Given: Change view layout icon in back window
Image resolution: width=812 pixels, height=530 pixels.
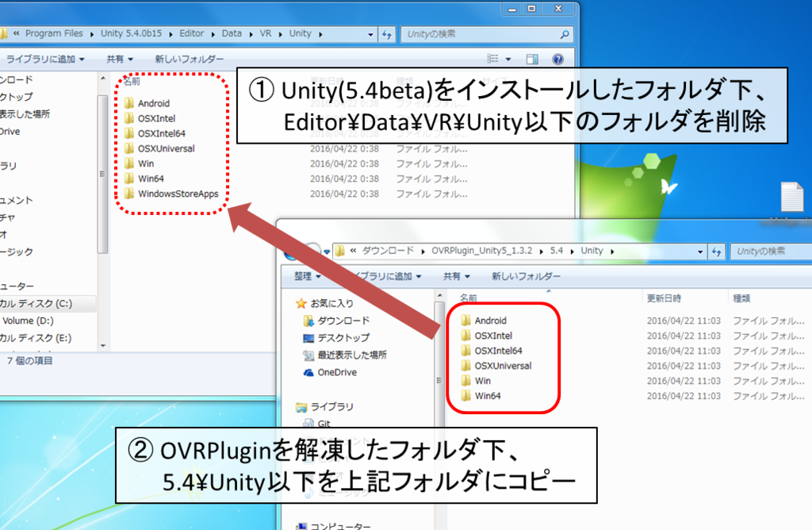Looking at the screenshot, I should (492, 59).
